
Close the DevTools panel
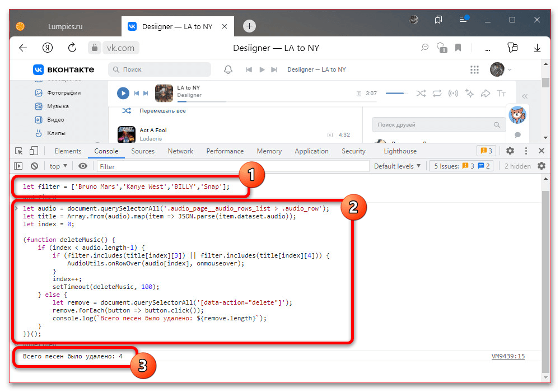(542, 151)
